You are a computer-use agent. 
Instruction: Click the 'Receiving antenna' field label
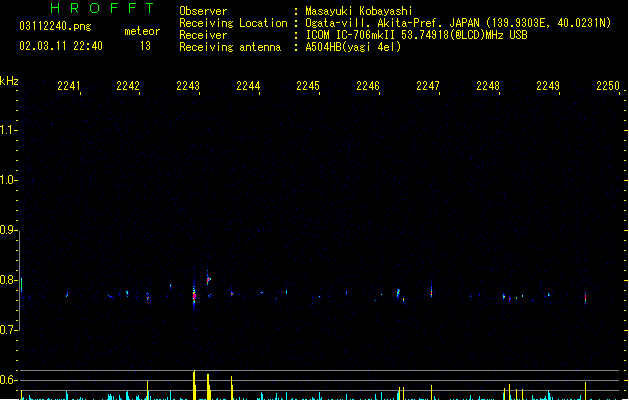click(230, 47)
